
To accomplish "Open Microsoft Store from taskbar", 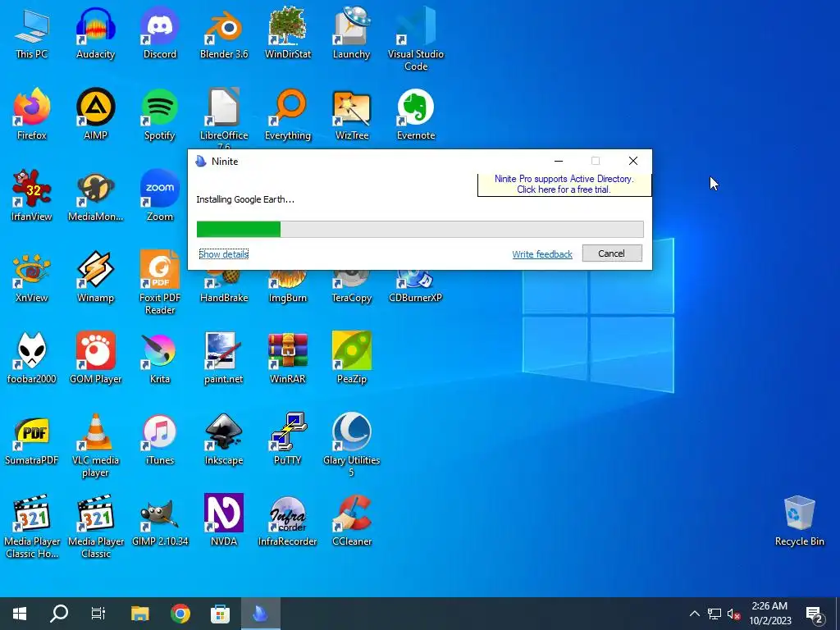I will click(x=220, y=614).
